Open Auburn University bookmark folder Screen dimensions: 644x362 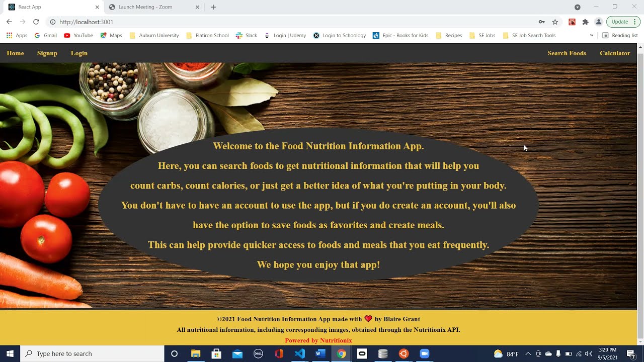pos(154,35)
